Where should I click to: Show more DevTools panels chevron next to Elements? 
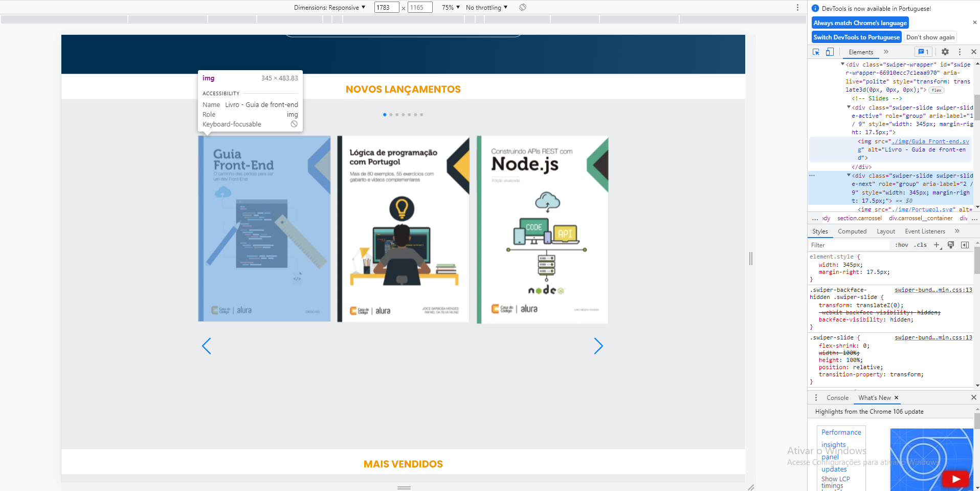click(886, 52)
